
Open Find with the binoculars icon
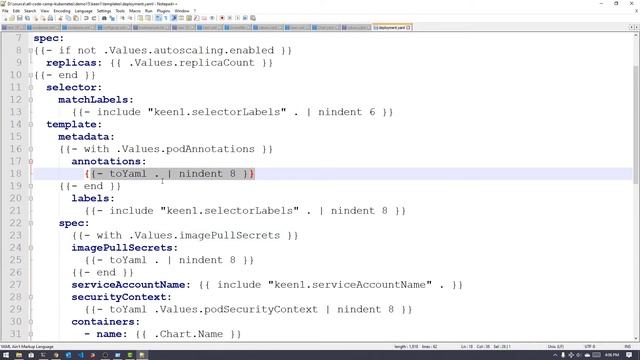coord(104,18)
